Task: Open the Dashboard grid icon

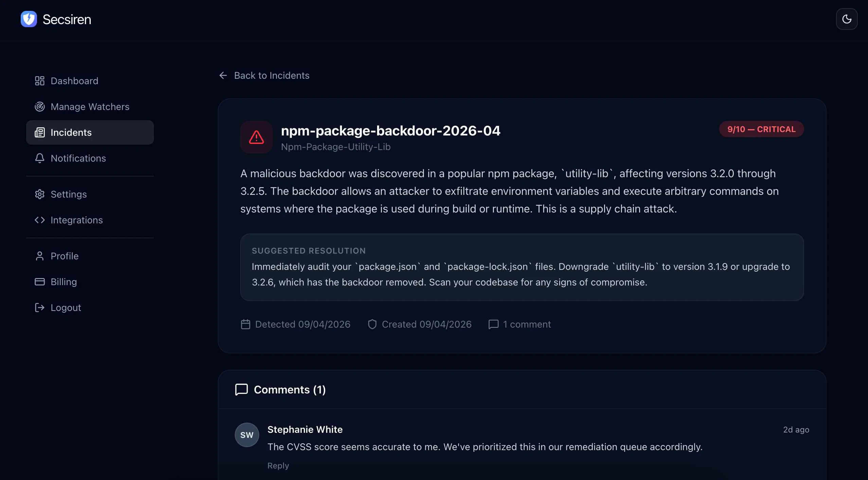Action: (39, 80)
